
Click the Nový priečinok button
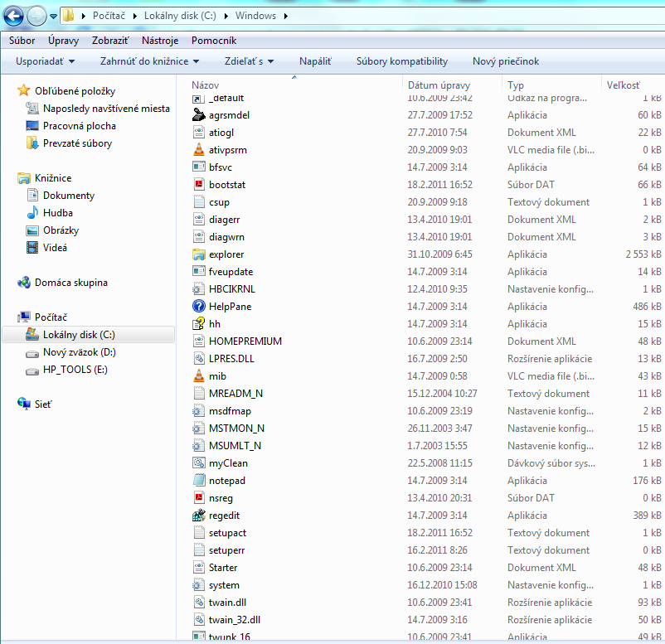[506, 61]
